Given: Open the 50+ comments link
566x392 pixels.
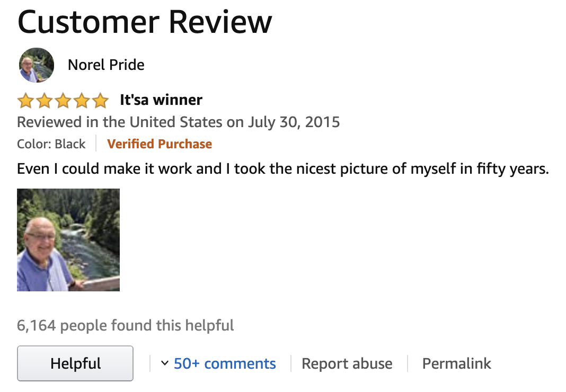Looking at the screenshot, I should pos(225,363).
